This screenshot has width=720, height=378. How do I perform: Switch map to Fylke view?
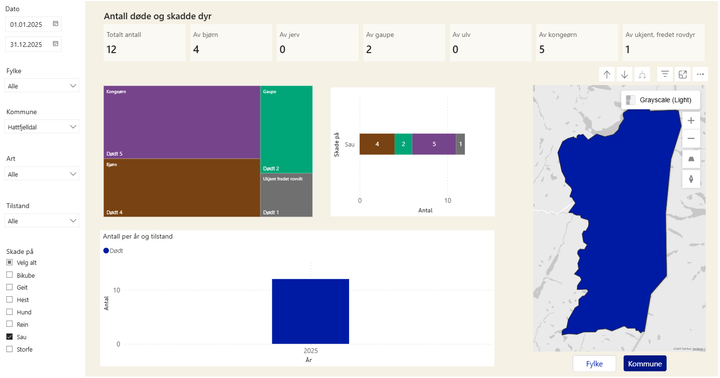tap(594, 364)
